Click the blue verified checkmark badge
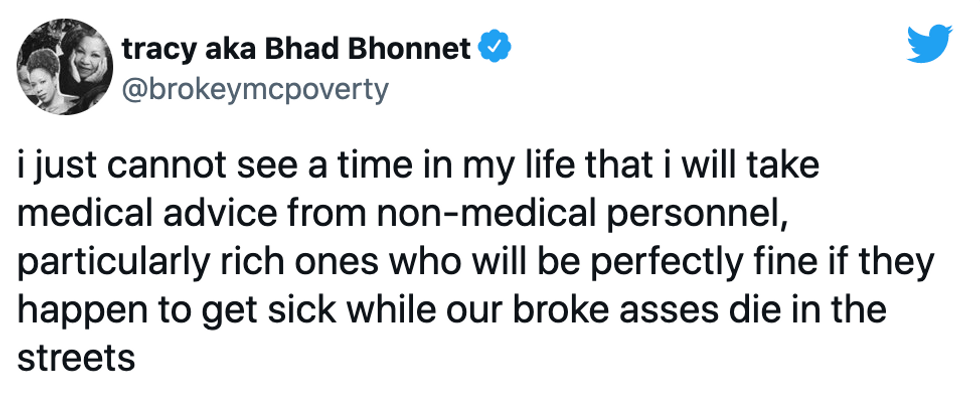 tap(496, 49)
